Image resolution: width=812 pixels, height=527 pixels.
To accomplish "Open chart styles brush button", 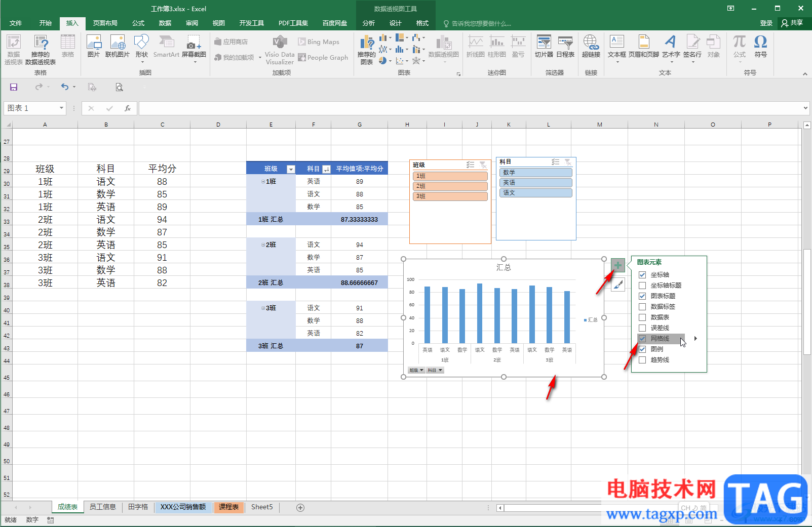I will (x=618, y=285).
